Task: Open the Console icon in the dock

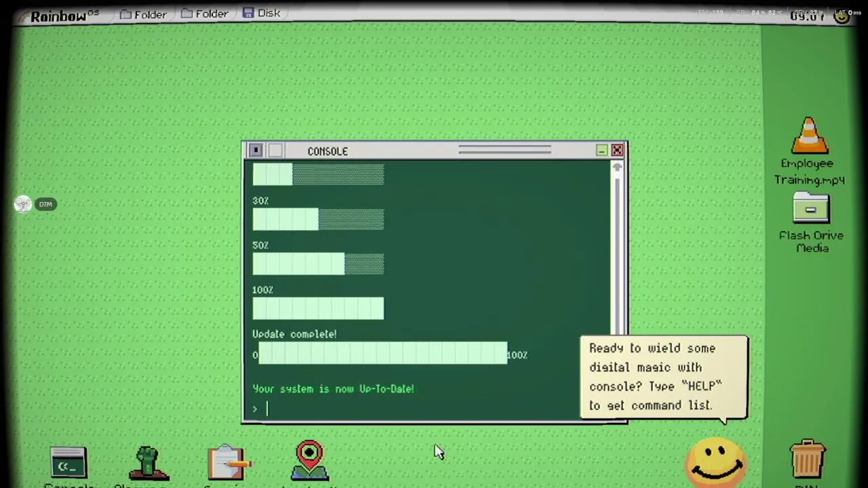Action: coord(68,464)
